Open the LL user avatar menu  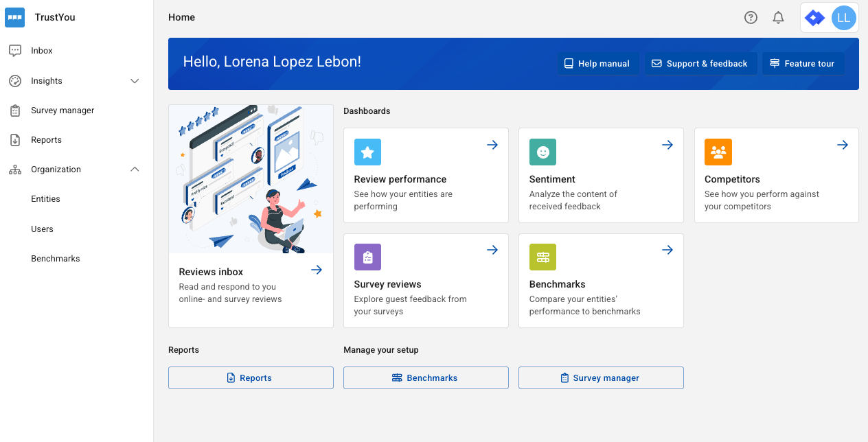844,18
